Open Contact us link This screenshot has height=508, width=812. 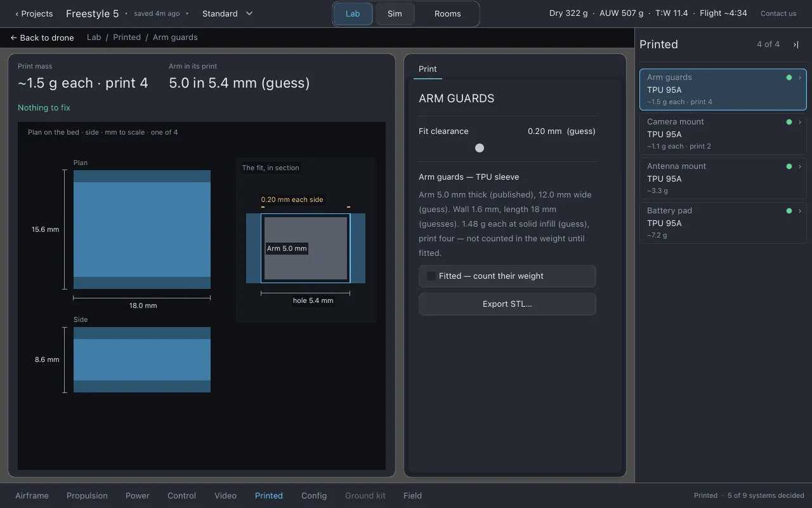coord(778,13)
